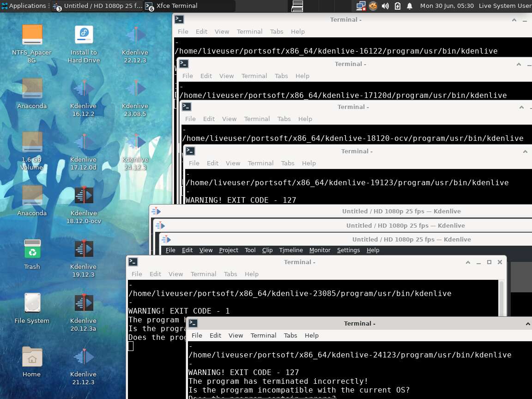Open Tabs menu in kdenlive-18120-ocv terminal
Screen dimensions: 532x399
[284, 119]
